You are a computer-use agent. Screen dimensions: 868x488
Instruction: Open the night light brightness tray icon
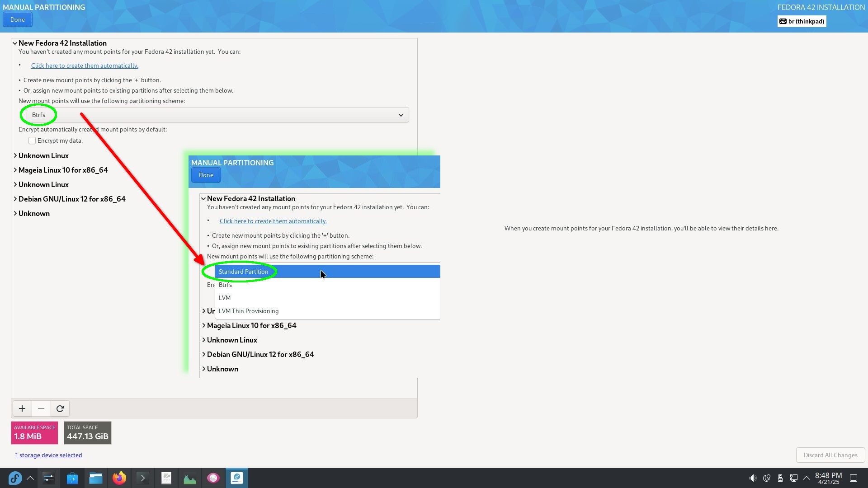point(767,478)
